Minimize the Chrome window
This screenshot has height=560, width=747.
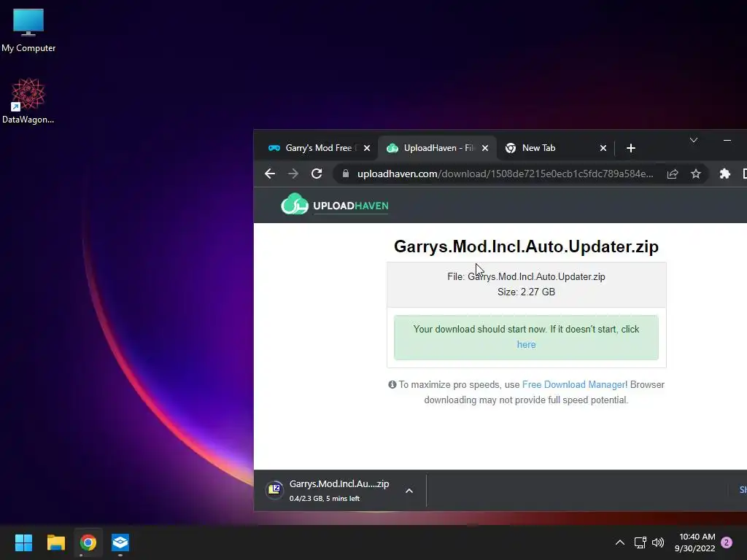click(x=727, y=140)
